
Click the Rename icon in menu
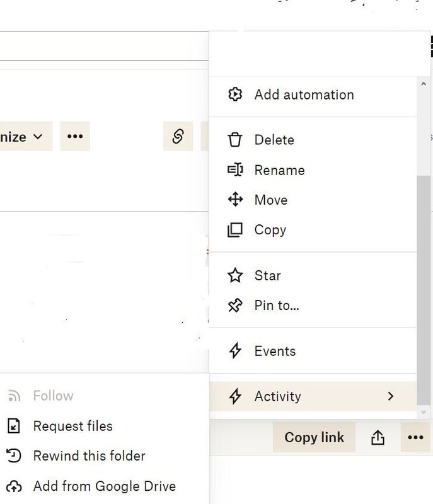[x=235, y=170]
